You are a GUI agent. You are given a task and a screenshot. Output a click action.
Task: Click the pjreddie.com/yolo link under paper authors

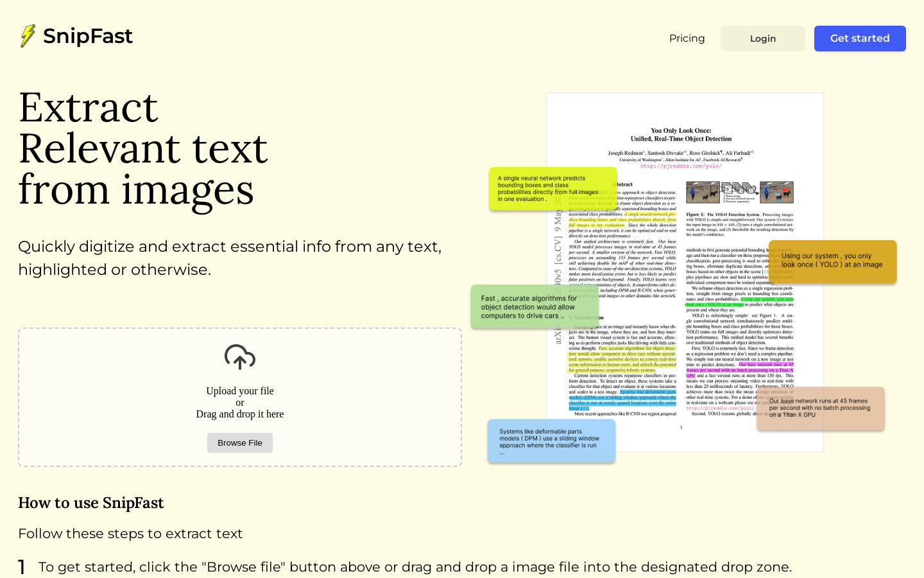(x=681, y=166)
